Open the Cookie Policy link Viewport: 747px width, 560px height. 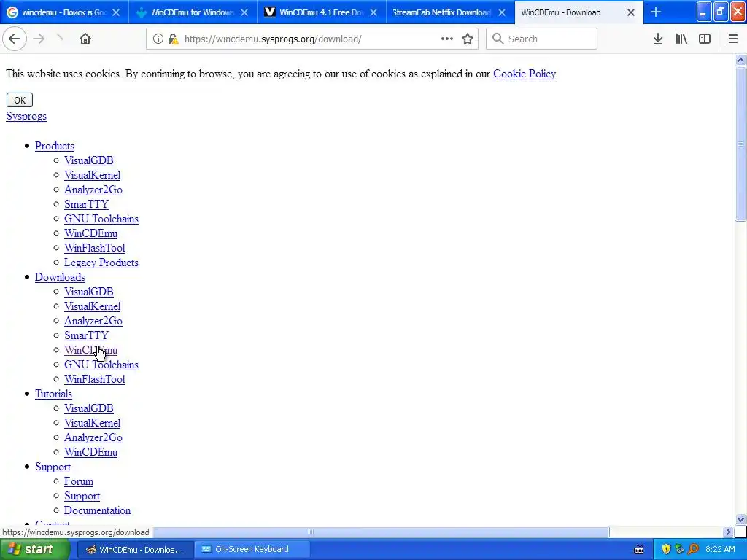point(524,74)
